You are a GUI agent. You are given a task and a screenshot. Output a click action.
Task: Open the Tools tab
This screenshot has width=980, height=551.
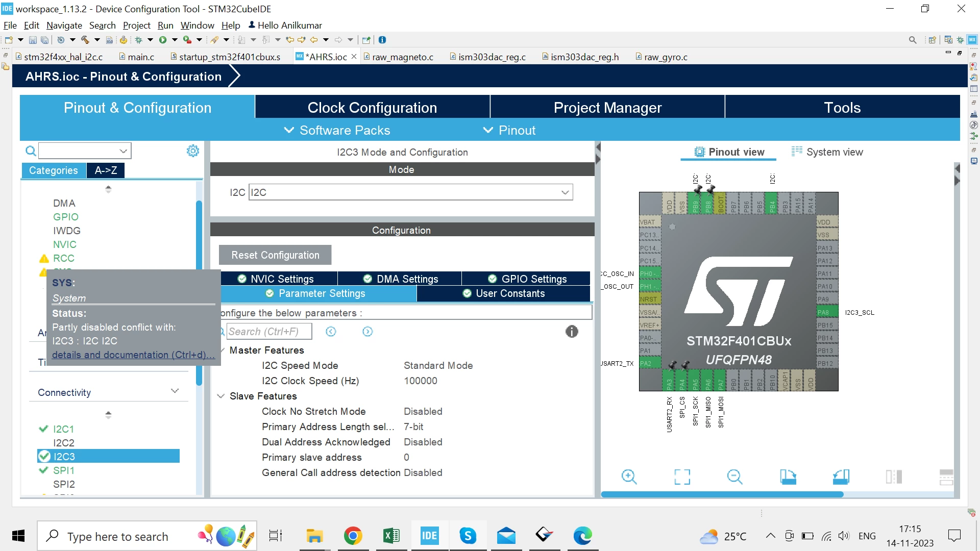click(x=842, y=107)
